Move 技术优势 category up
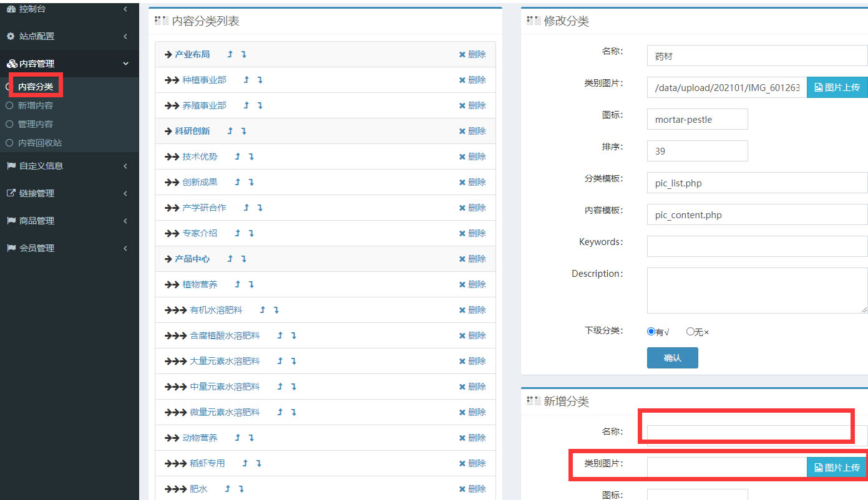Image resolution: width=868 pixels, height=500 pixels. point(237,157)
